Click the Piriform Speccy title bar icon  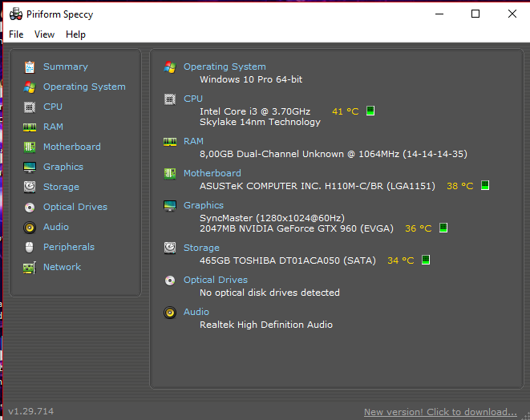click(x=16, y=14)
